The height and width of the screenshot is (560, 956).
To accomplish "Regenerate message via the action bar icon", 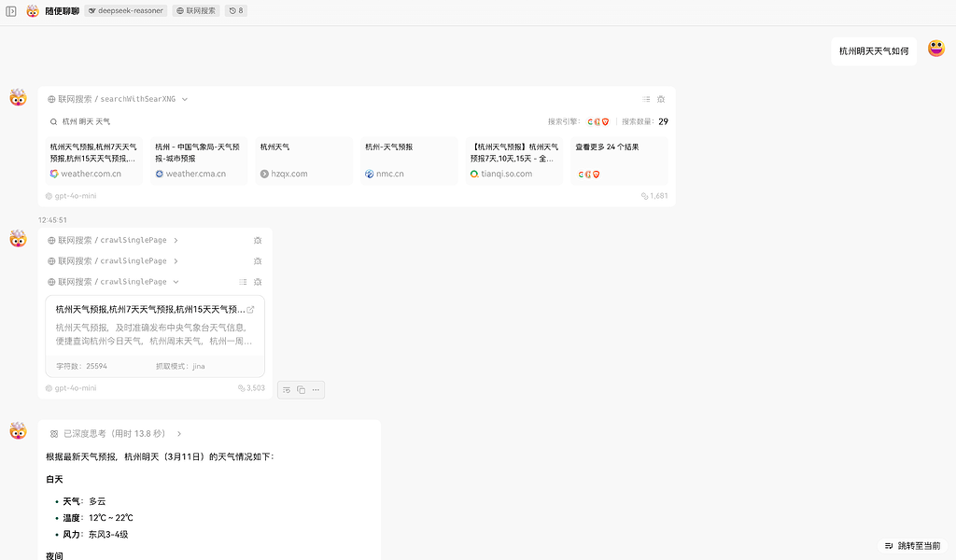I will pyautogui.click(x=287, y=390).
